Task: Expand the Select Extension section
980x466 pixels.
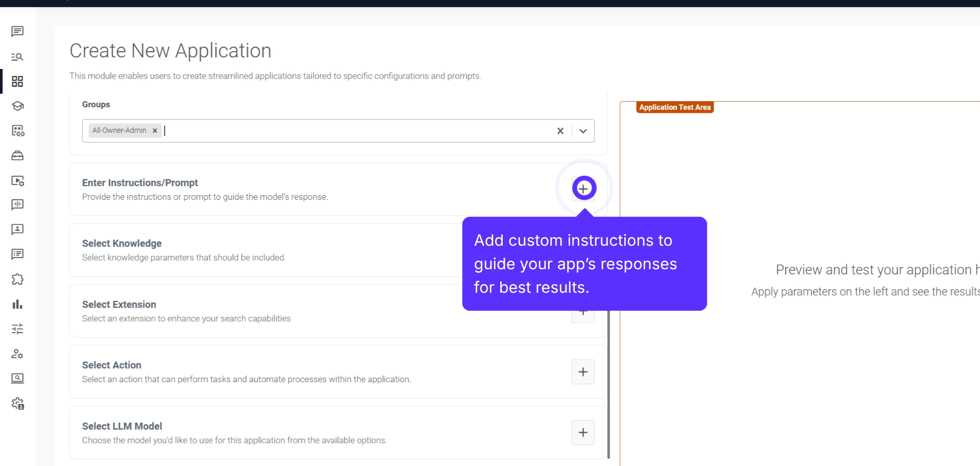Action: (583, 312)
